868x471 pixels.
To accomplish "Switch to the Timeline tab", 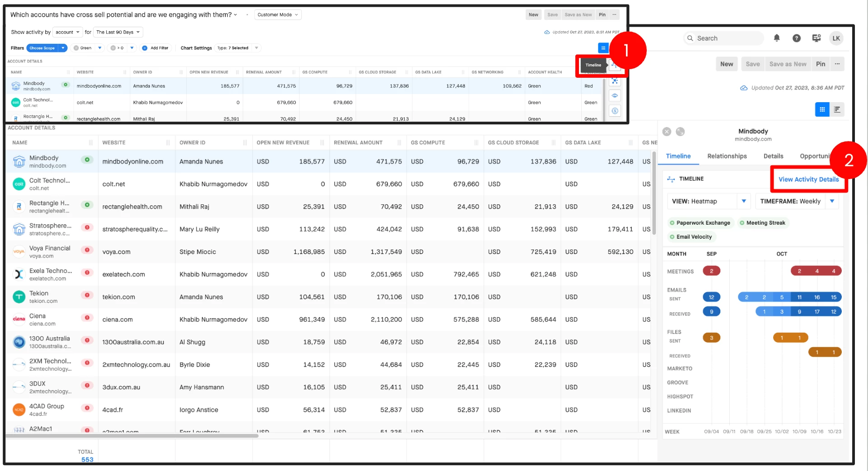I will click(678, 156).
